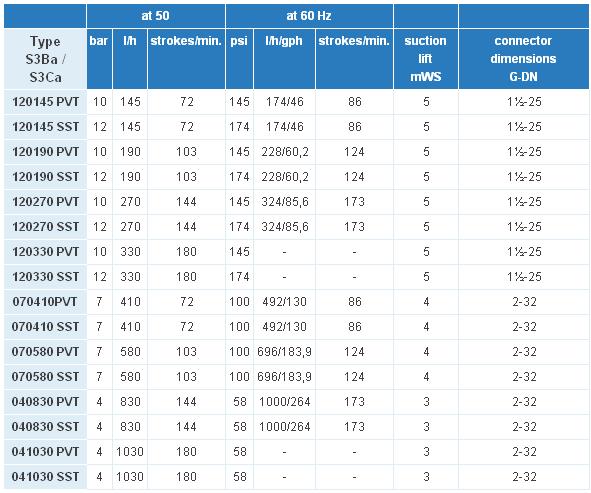
Task: Click the 'at 50' column group header
Action: coord(156,16)
